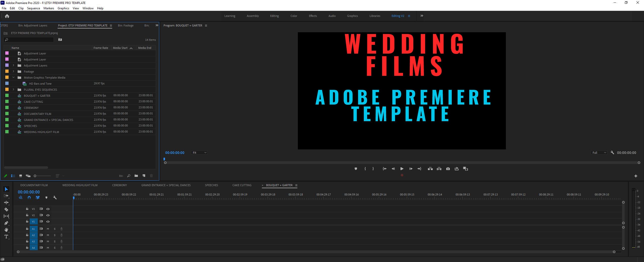Image resolution: width=644 pixels, height=262 pixels.
Task: Select the WEDDING HIGHLIGHT FILM sequence in project
Action: [42, 132]
